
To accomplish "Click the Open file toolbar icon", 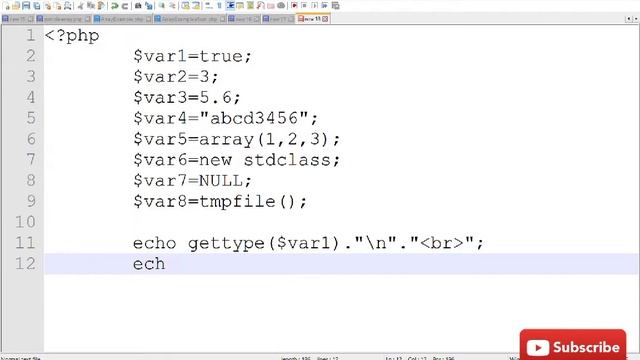I will point(16,6).
